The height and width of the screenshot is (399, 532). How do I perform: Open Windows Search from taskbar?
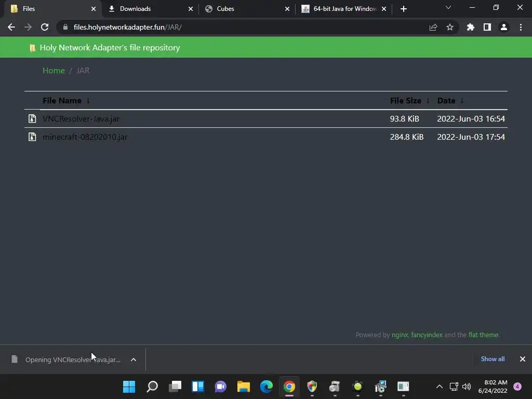point(152,387)
